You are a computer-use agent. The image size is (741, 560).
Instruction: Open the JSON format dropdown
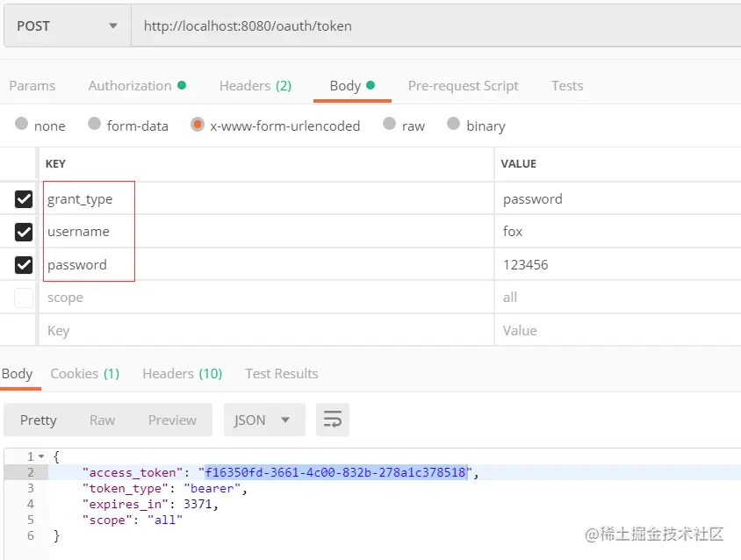[x=264, y=420]
